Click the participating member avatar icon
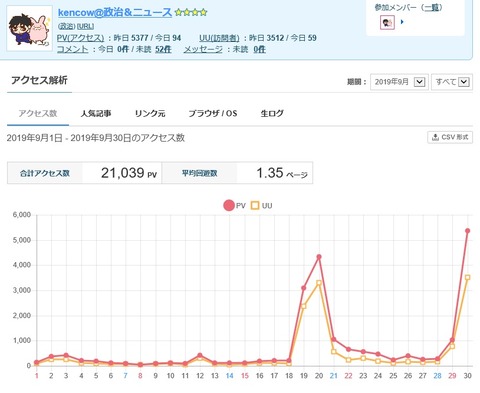480x393 pixels. (387, 23)
